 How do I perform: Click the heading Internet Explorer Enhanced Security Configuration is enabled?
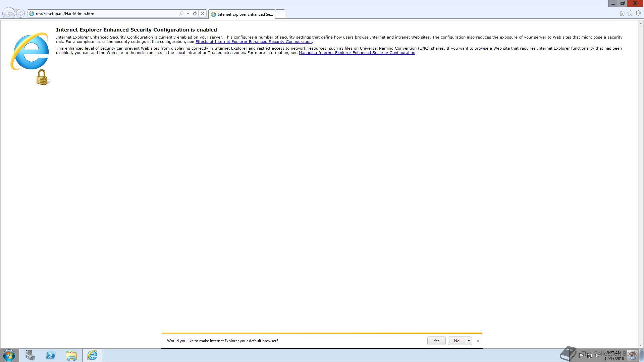click(x=137, y=30)
